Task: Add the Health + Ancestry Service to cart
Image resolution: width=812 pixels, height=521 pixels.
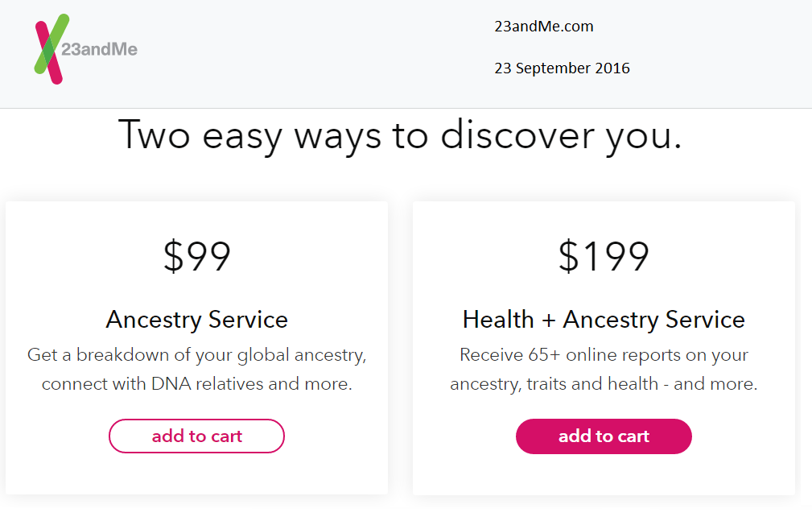Action: pyautogui.click(x=603, y=436)
